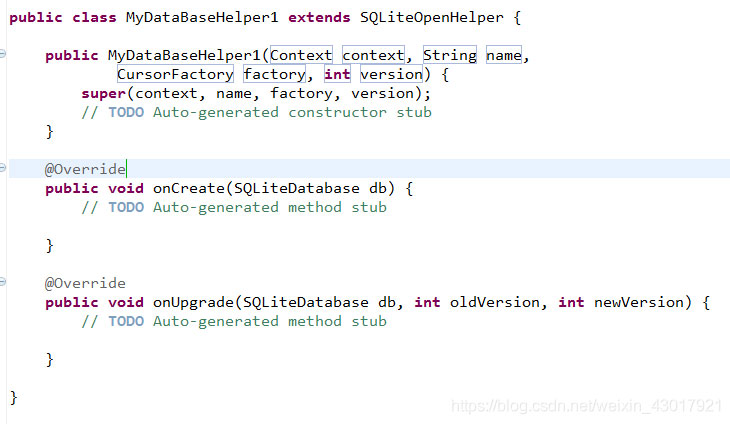
Task: Collapse the MyDataBaseHelper1 constructor fold marker
Action: point(2,54)
